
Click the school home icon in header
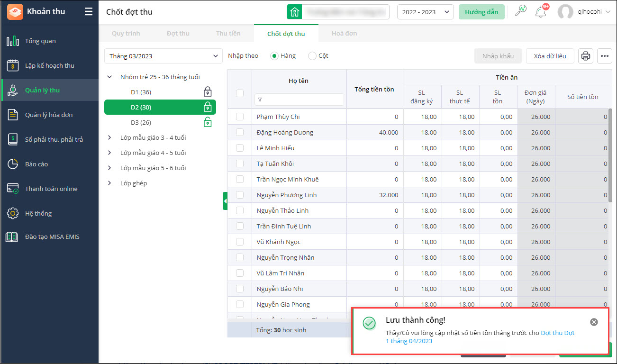[295, 12]
